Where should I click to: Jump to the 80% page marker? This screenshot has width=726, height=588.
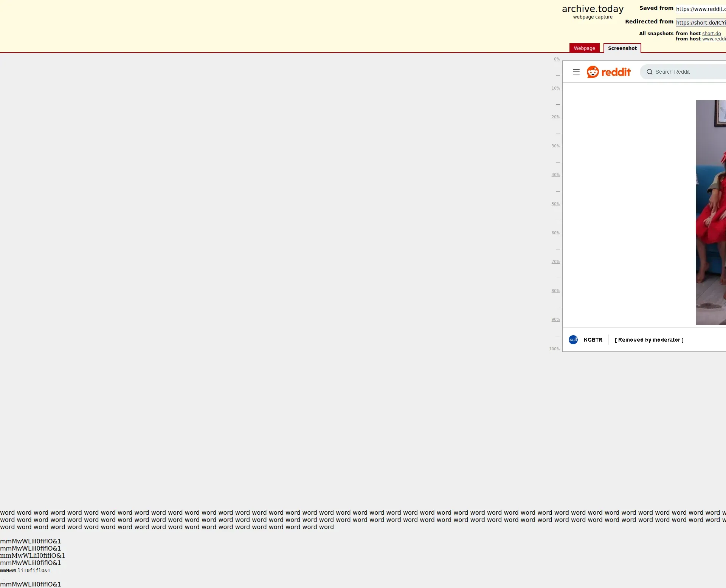tap(555, 291)
